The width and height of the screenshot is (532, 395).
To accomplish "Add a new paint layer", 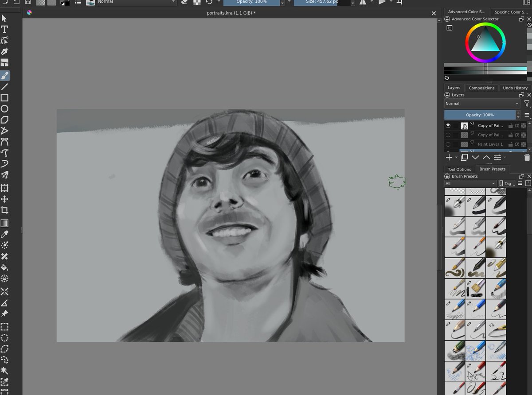I will click(449, 158).
